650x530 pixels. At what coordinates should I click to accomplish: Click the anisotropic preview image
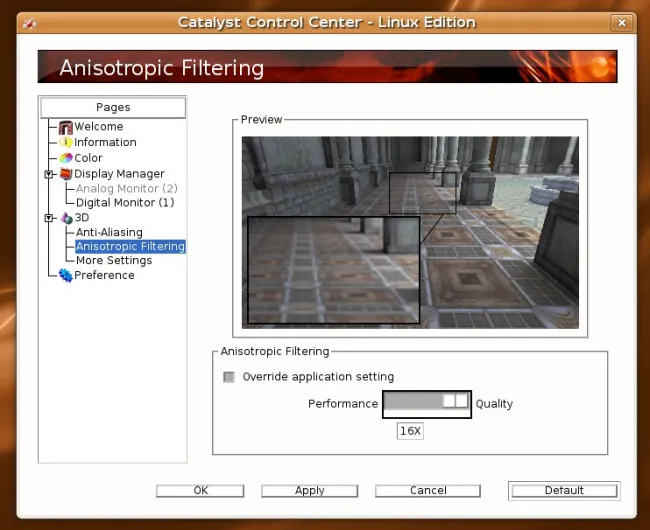click(410, 232)
